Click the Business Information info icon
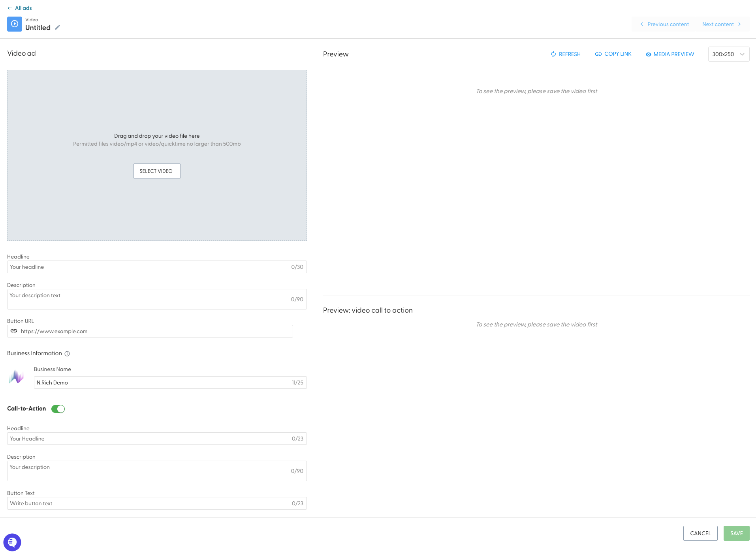Screen dimensions: 756x555 pos(67,354)
